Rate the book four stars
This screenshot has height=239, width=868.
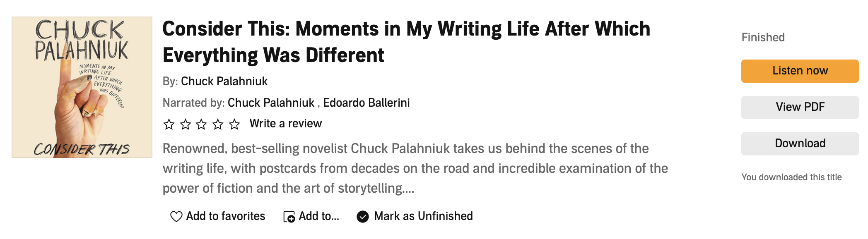[x=218, y=124]
